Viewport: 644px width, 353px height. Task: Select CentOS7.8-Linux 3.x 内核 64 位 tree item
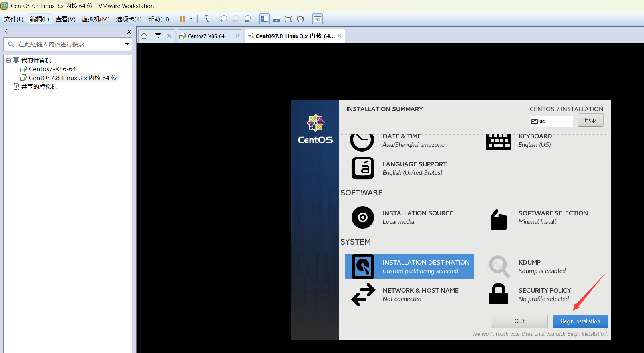click(73, 78)
